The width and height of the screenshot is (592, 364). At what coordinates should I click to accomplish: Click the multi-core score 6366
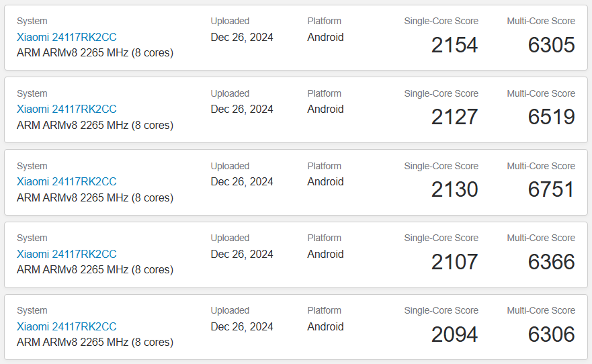tap(551, 262)
